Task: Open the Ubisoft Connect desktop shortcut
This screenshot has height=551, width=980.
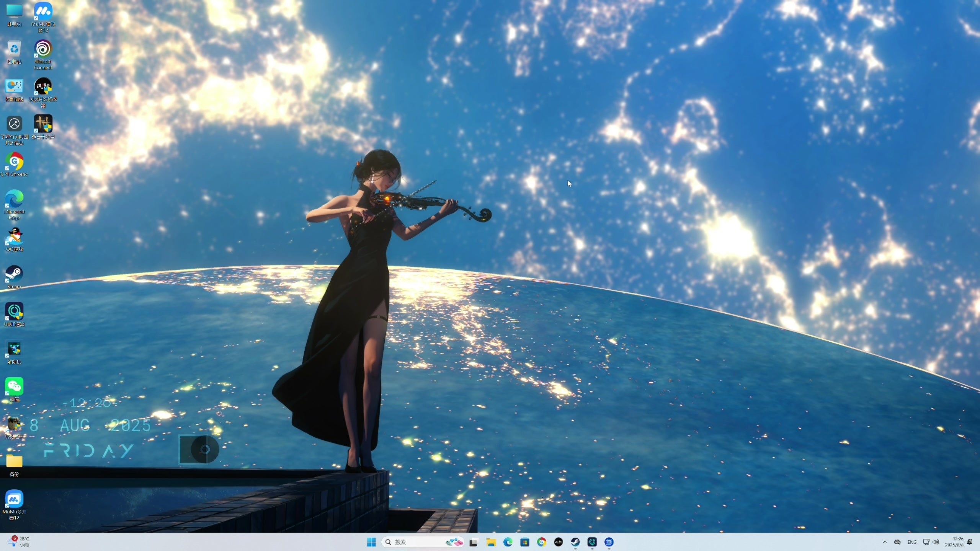Action: pos(43,55)
